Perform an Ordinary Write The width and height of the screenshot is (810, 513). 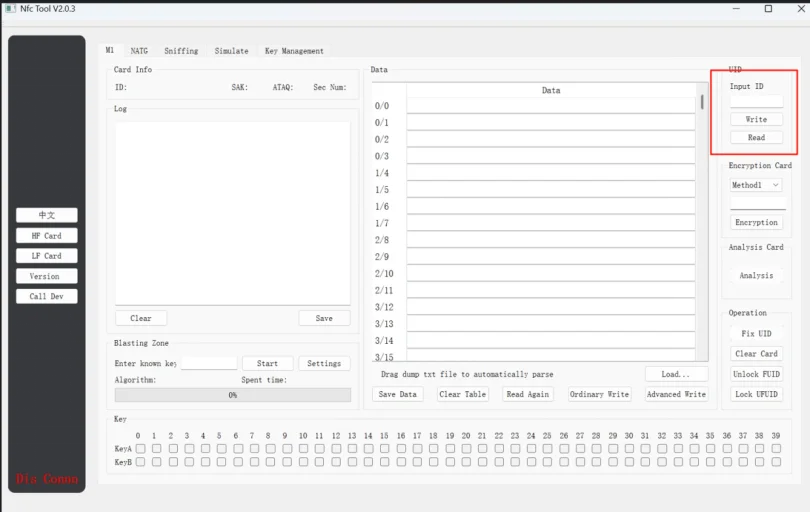tap(599, 394)
